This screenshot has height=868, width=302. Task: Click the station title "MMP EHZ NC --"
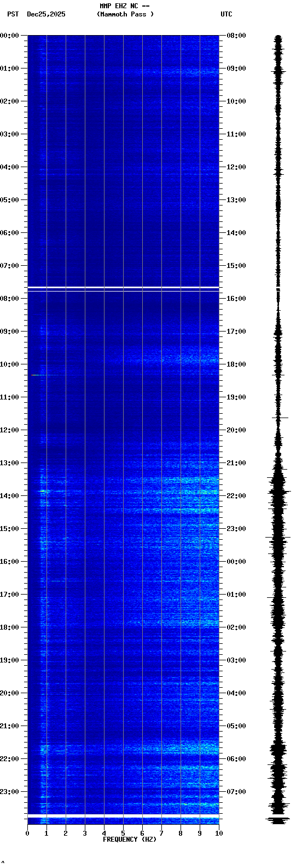(x=125, y=5)
